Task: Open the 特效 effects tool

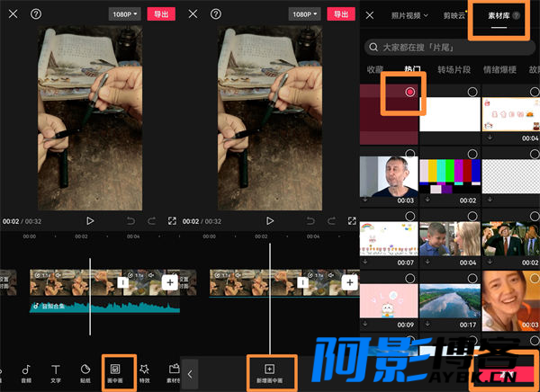Action: coord(144,372)
